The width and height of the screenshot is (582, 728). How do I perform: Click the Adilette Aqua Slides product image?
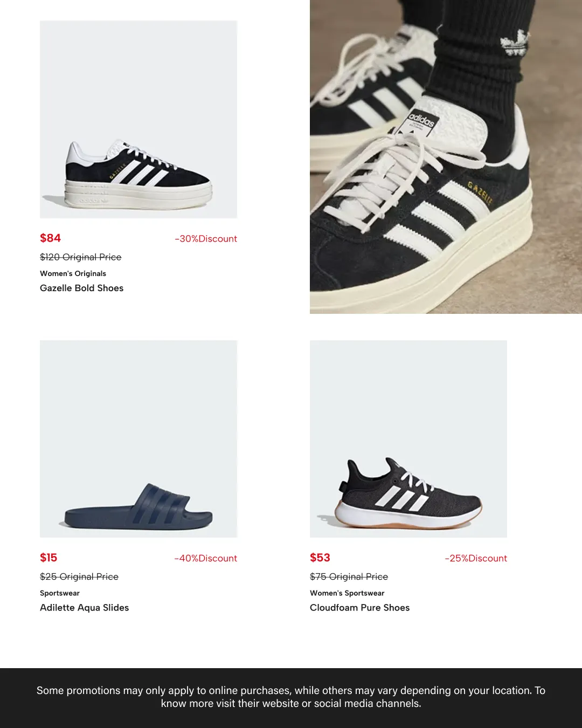pos(138,438)
